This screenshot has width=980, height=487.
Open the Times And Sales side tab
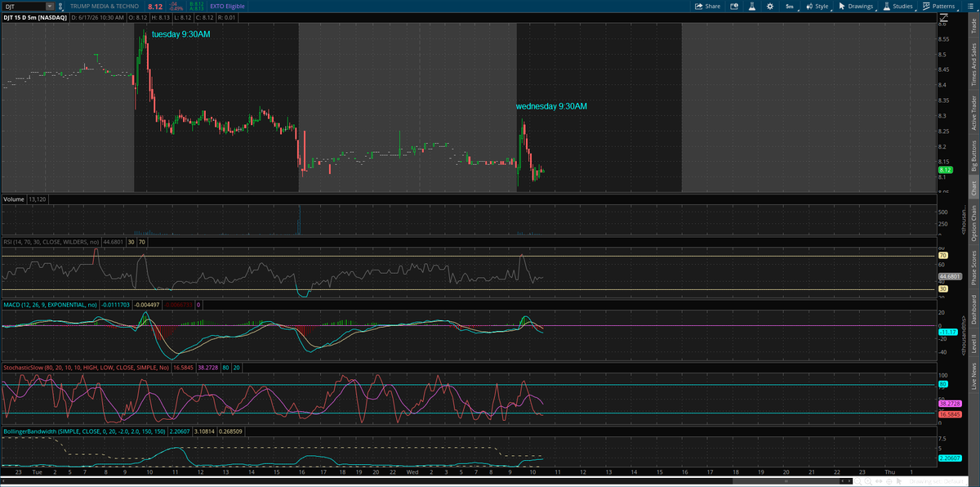pyautogui.click(x=973, y=64)
